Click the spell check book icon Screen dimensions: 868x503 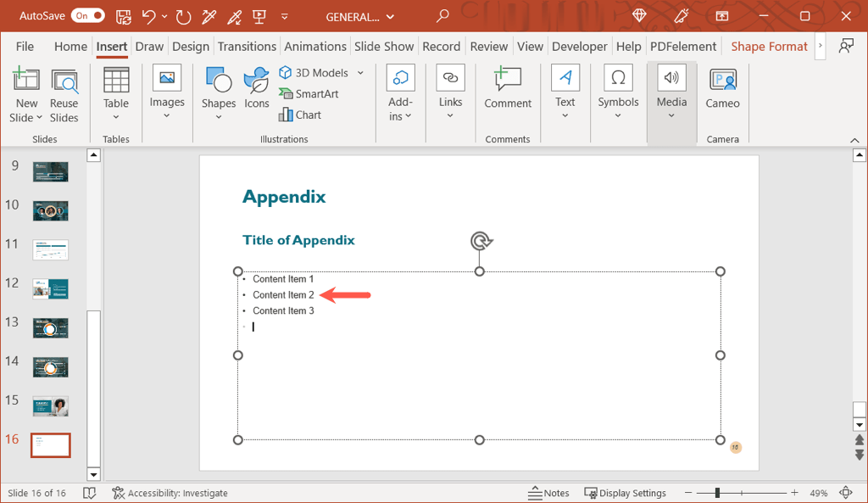89,493
